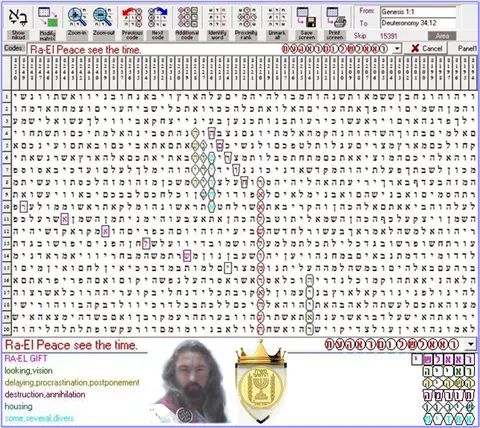
Task: Click the Proximity rank icon
Action: 247,17
